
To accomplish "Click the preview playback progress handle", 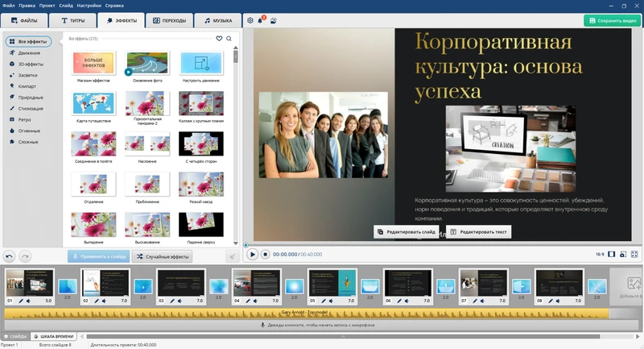I will click(246, 245).
